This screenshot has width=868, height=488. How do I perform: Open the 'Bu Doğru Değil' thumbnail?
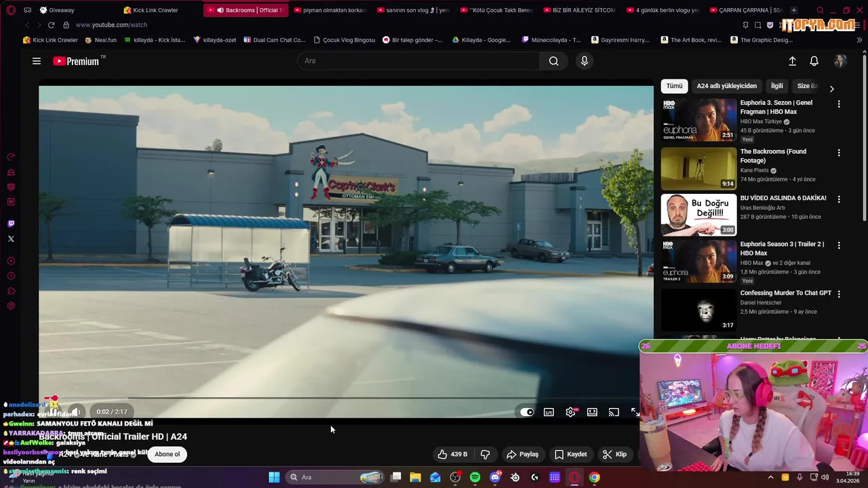698,215
